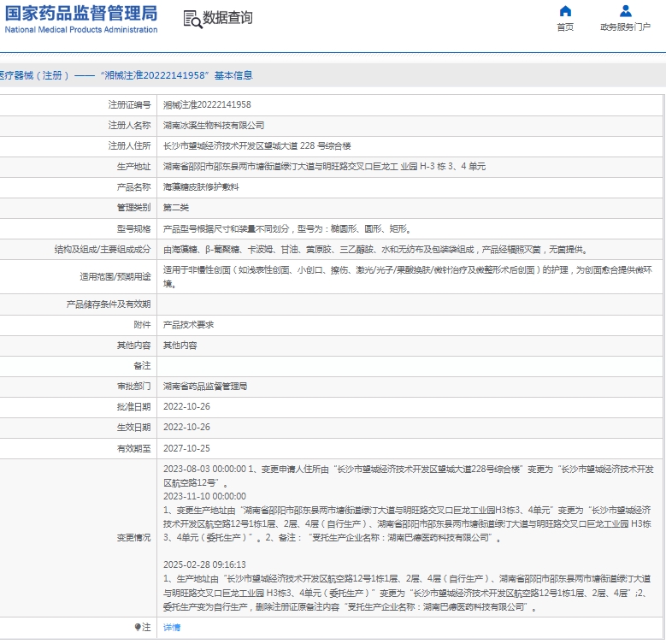Click the 批准日期 value 2022-10-26
The height and width of the screenshot is (644, 666).
pyautogui.click(x=186, y=406)
